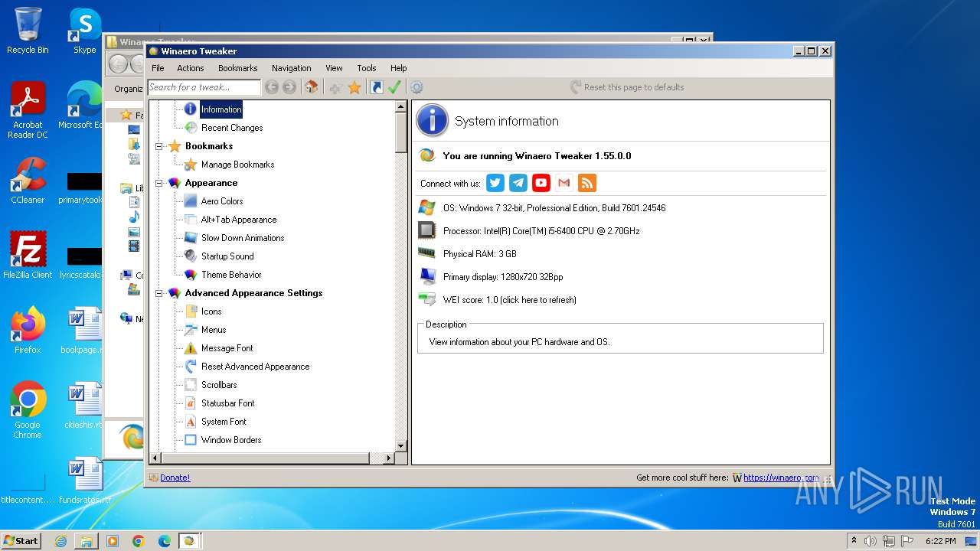The image size is (980, 551).
Task: Select the Recycle Bin desktop icon
Action: pos(28,31)
